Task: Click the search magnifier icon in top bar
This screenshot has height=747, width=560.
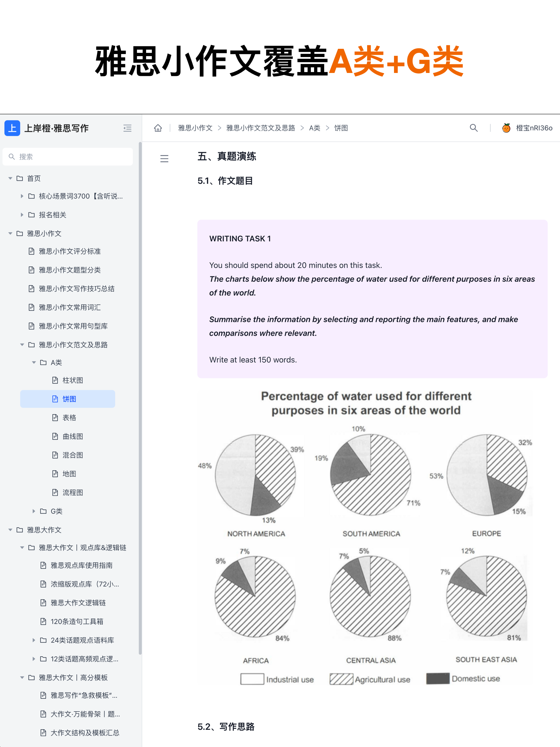Action: click(474, 128)
